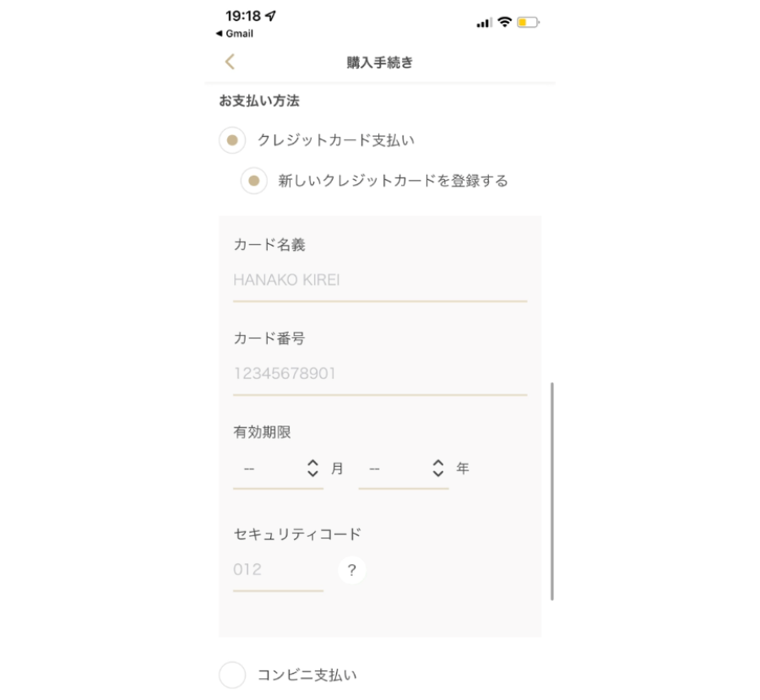Tap the question mark next to セキュリティコード
This screenshot has width=760, height=700.
coord(350,570)
